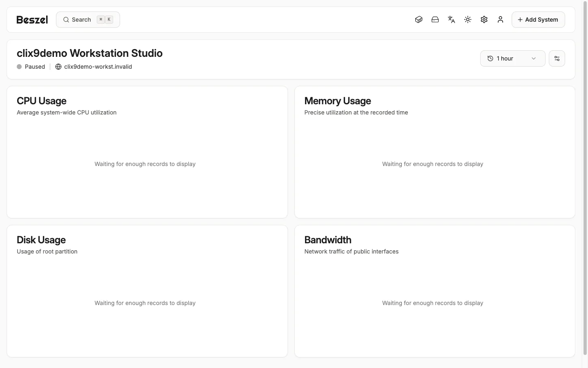The height and width of the screenshot is (368, 588).
Task: Click the magnifier icon in Search box
Action: click(66, 20)
